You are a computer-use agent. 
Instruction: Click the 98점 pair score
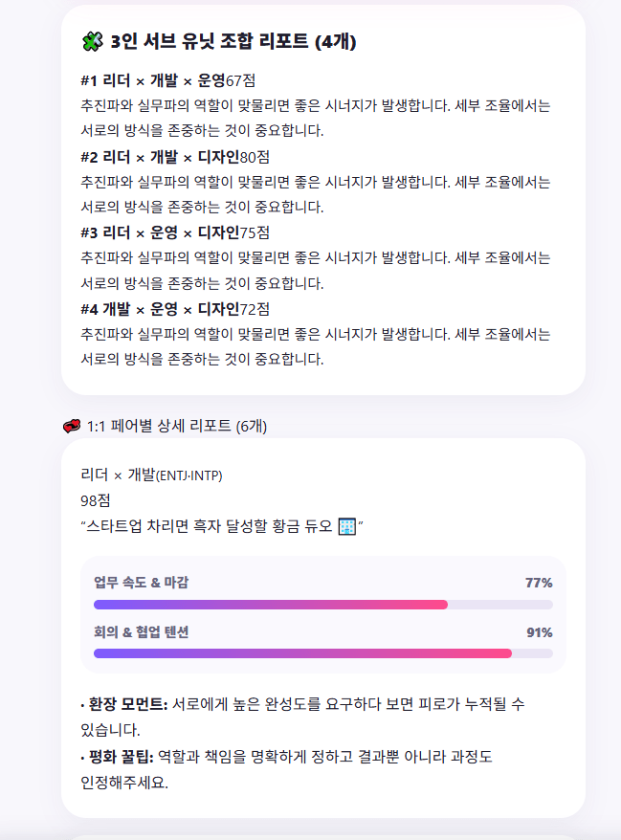pos(96,501)
